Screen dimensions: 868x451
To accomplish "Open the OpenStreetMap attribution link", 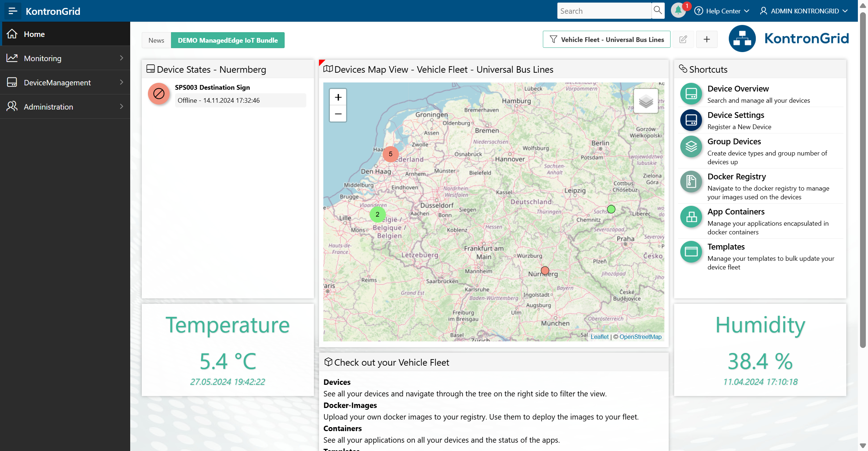I will 640,337.
